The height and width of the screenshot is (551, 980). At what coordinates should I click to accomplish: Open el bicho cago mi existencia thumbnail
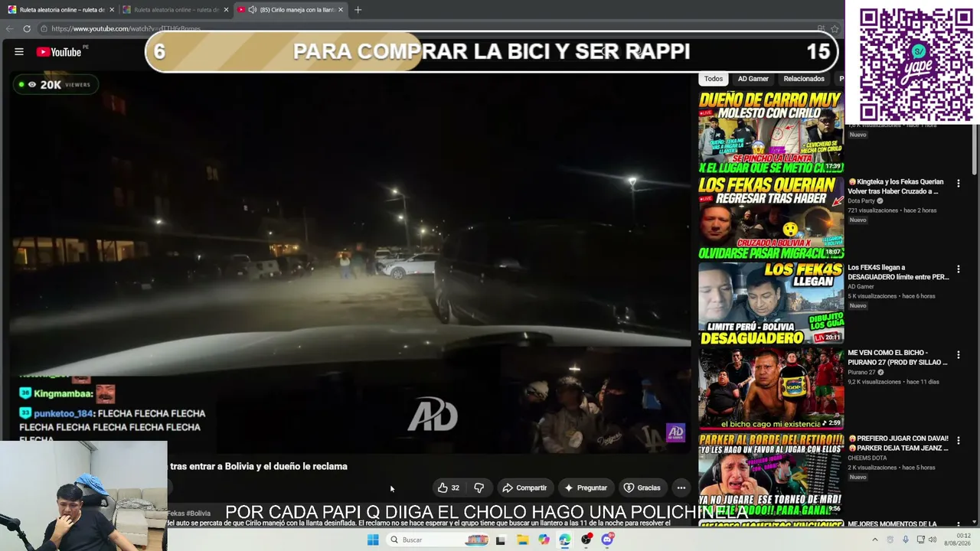point(770,390)
